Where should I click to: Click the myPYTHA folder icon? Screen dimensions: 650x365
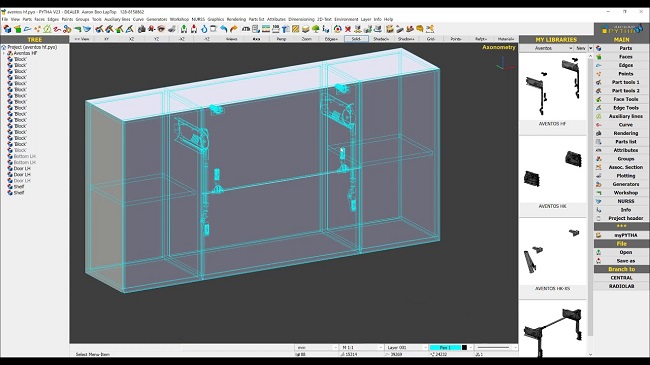point(599,235)
